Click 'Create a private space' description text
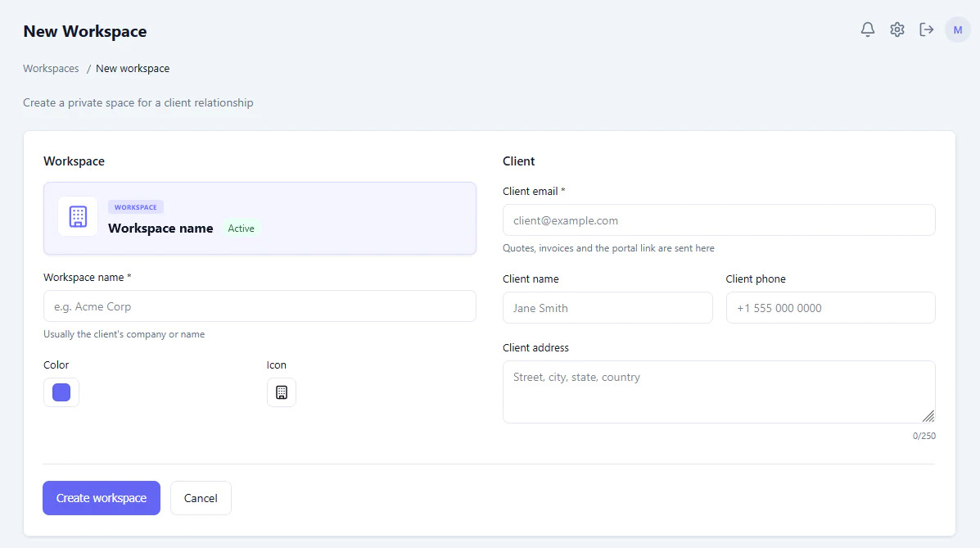The image size is (980, 548). click(x=138, y=102)
